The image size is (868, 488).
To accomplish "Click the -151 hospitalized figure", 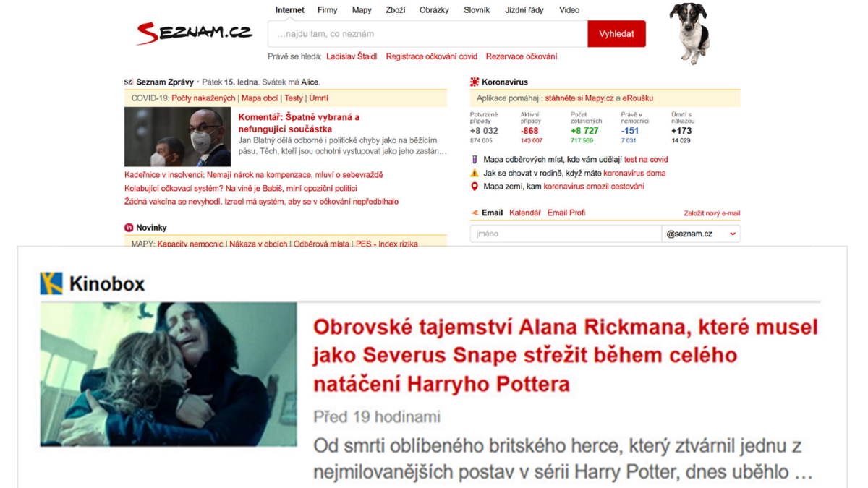I will pos(630,131).
